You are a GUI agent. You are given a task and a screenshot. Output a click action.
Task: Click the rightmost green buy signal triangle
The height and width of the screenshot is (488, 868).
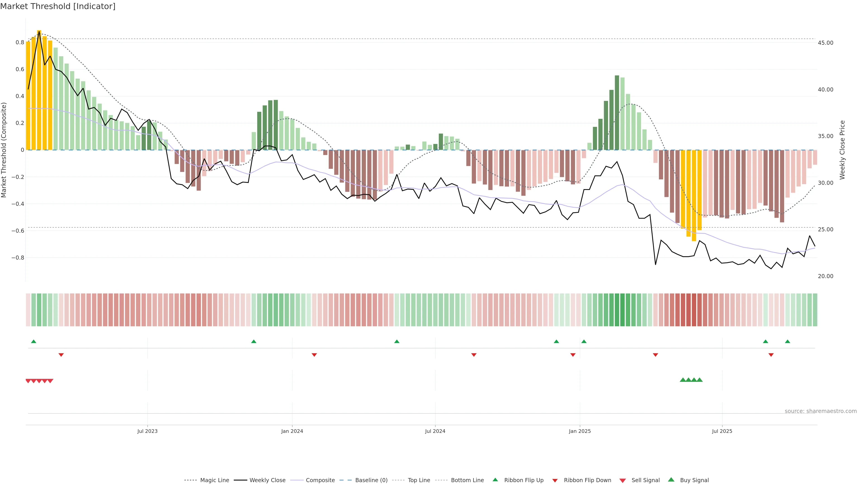tap(700, 380)
